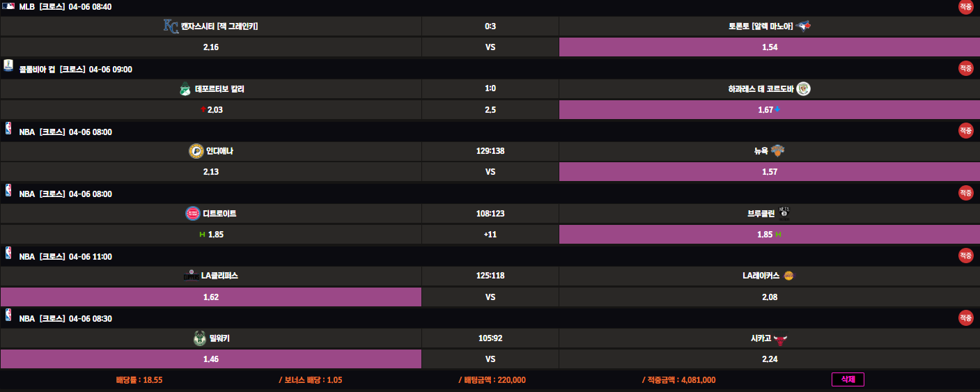This screenshot has height=392, width=980.
Task: Select the 2.16 Kansas City odds cell
Action: [210, 47]
